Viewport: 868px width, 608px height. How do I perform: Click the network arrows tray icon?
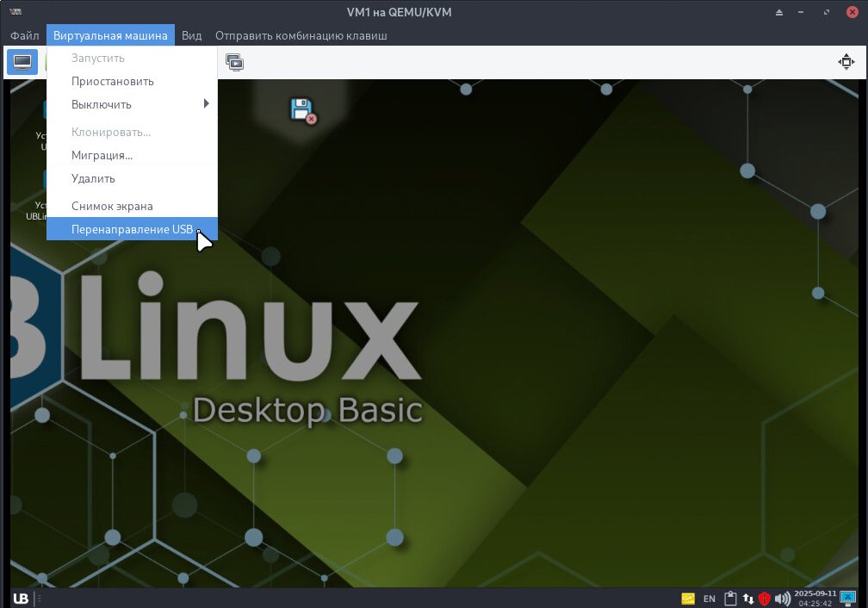[x=747, y=599]
